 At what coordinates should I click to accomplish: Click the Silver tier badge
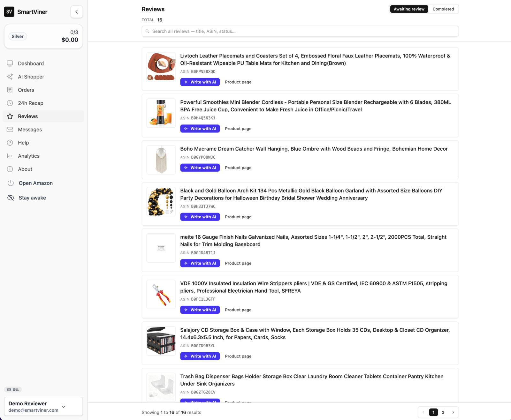(x=18, y=36)
